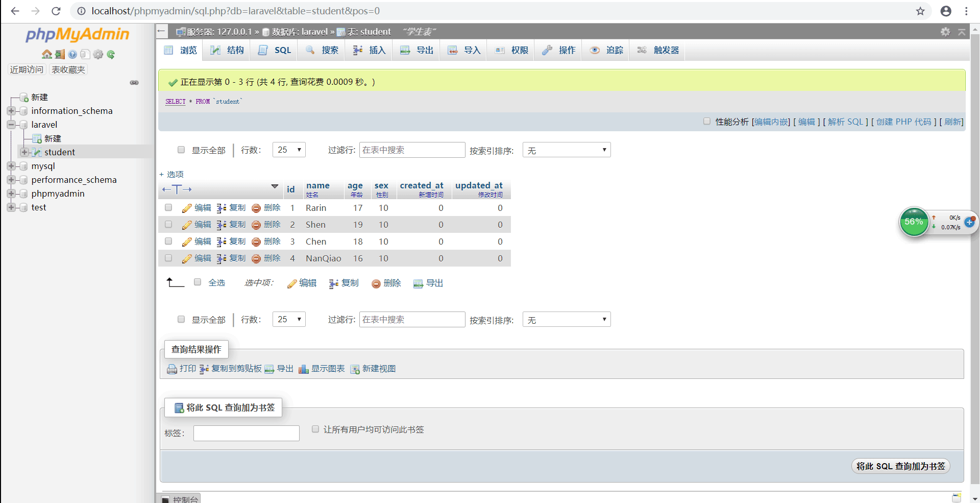The image size is (980, 503).
Task: Open the 按索引排序 sort dropdown
Action: pyautogui.click(x=567, y=150)
